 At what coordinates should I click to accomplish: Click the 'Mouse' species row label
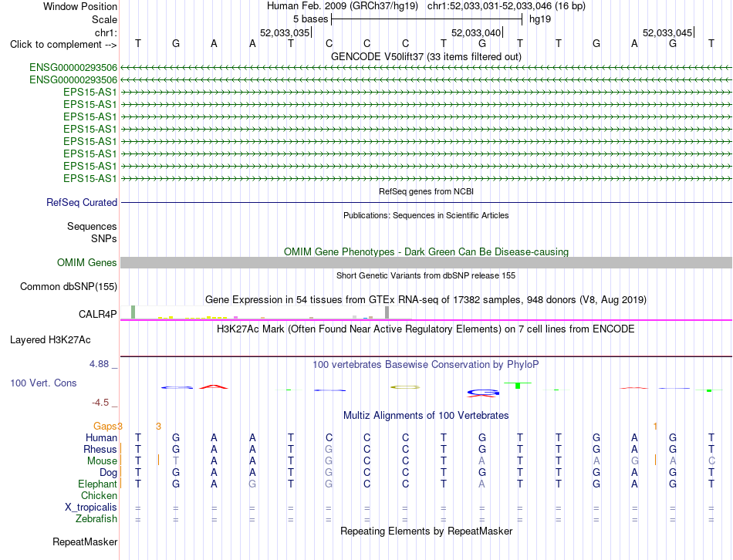point(102,461)
